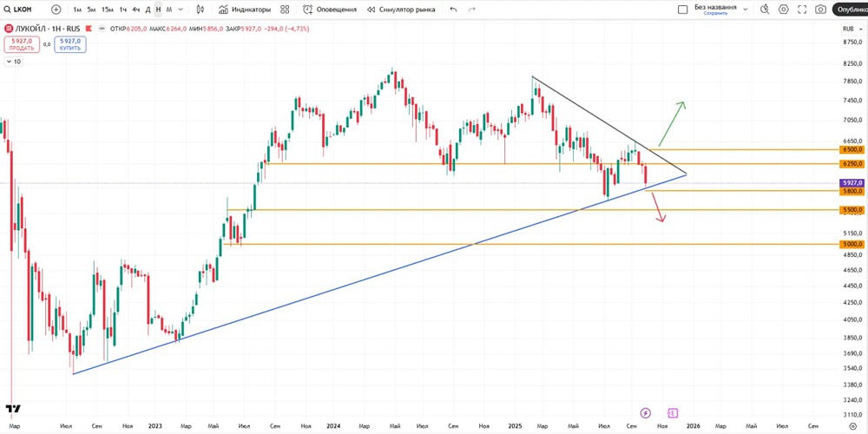Open the layout setup square icon
The width and height of the screenshot is (868, 434).
pyautogui.click(x=682, y=10)
